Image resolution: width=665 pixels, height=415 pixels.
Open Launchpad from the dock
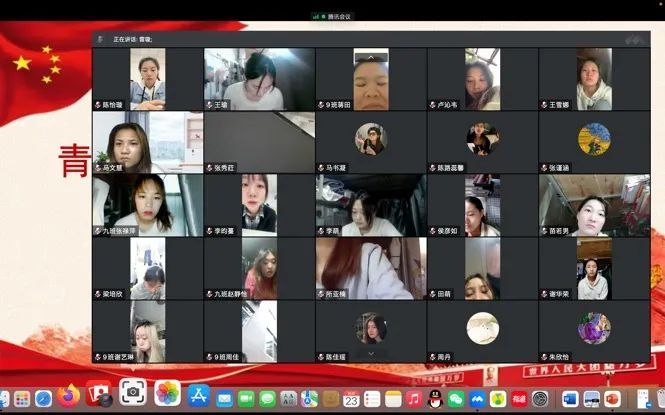coord(21,398)
